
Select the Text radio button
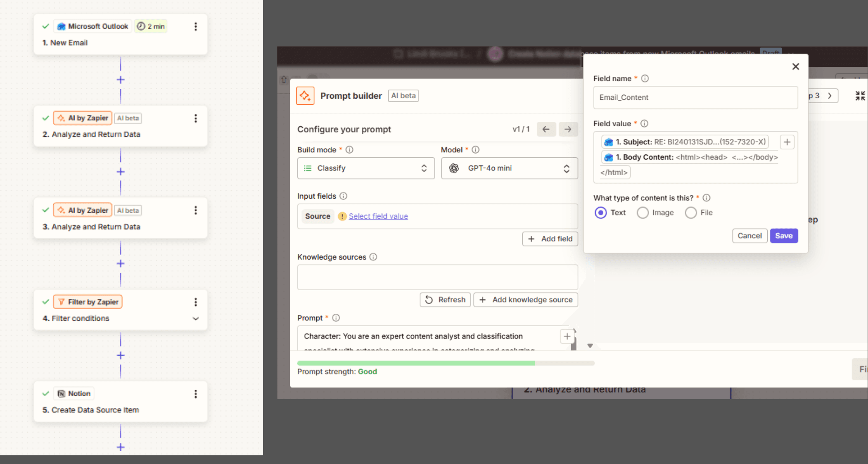tap(600, 213)
